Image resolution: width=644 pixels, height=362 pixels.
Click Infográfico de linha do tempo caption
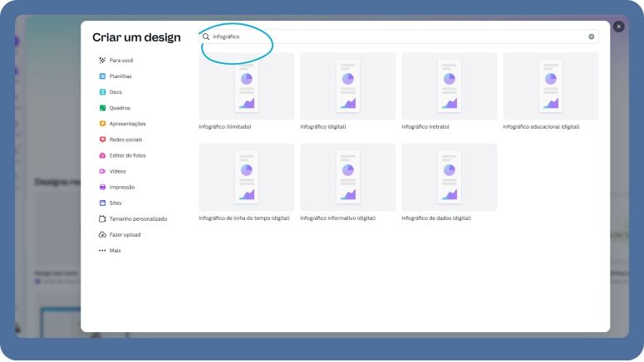[x=244, y=218]
